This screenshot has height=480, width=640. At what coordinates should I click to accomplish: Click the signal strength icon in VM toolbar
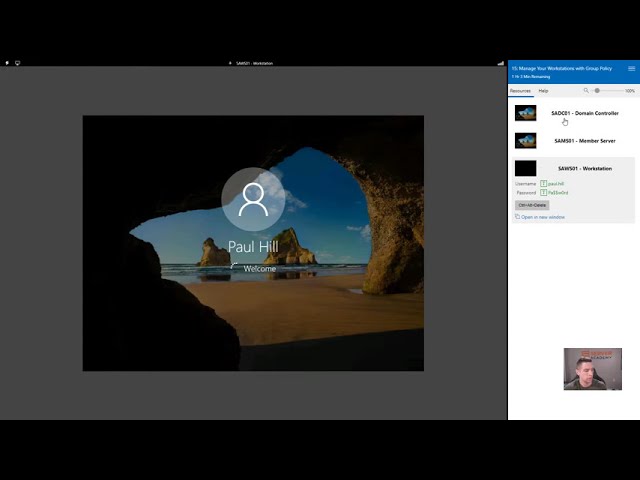500,63
